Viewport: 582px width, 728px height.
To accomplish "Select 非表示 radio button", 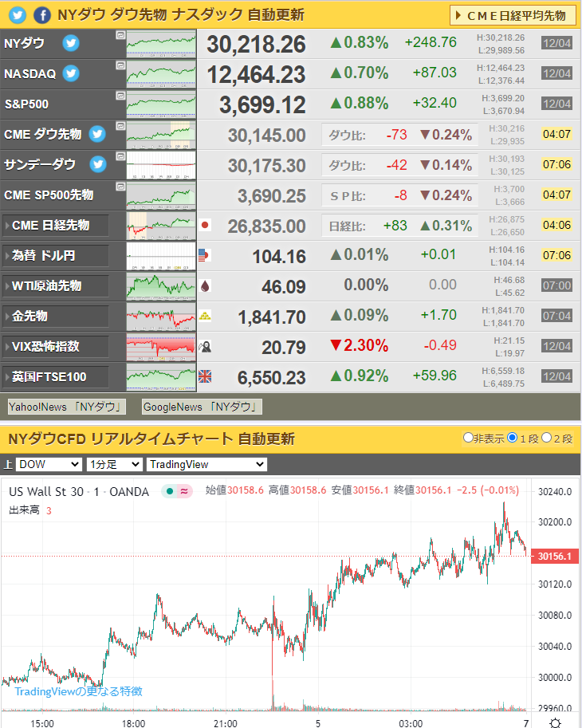I will (x=468, y=437).
